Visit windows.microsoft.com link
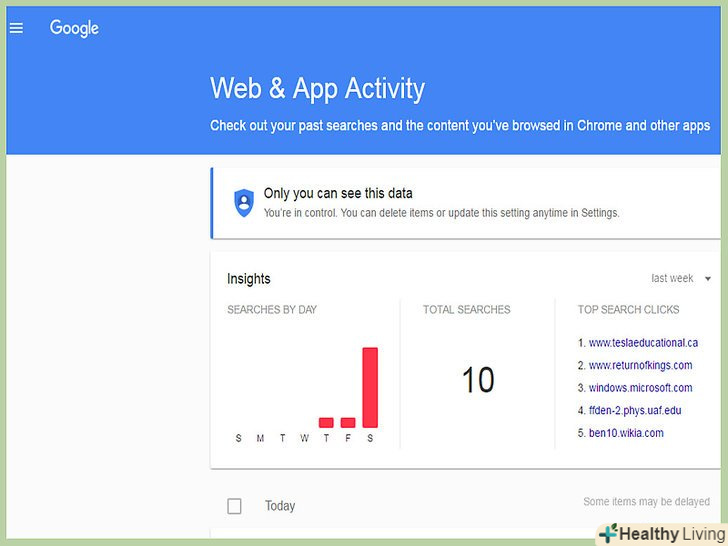 click(640, 388)
